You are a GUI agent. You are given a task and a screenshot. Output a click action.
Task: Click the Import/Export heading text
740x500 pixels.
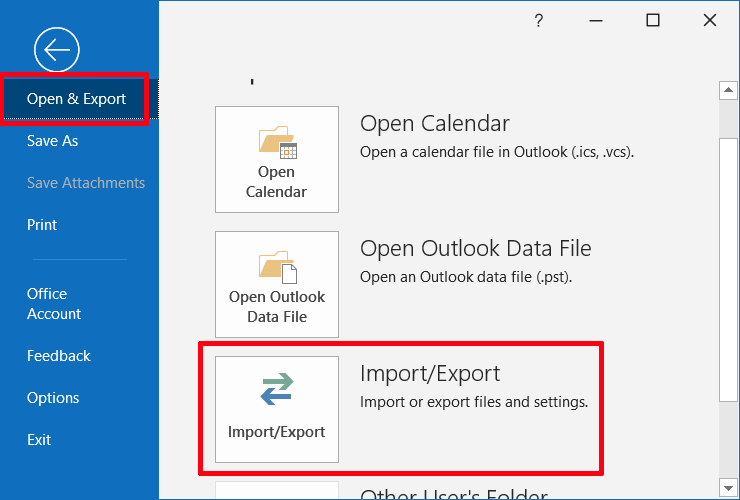(429, 373)
